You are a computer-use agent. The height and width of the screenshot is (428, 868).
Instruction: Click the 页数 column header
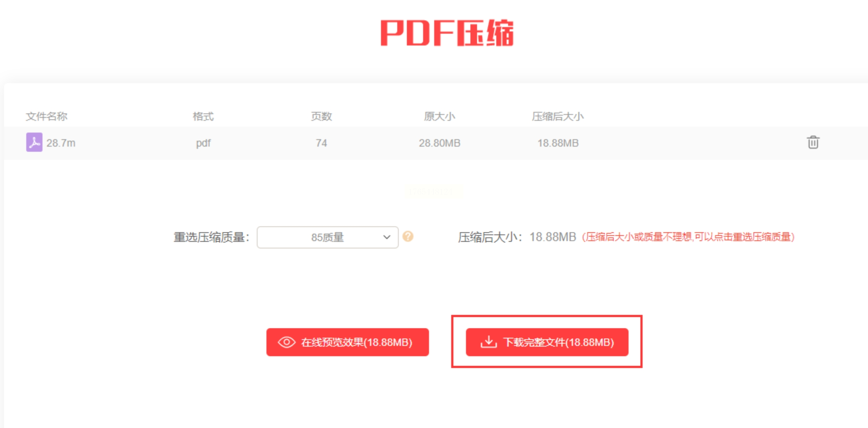321,116
